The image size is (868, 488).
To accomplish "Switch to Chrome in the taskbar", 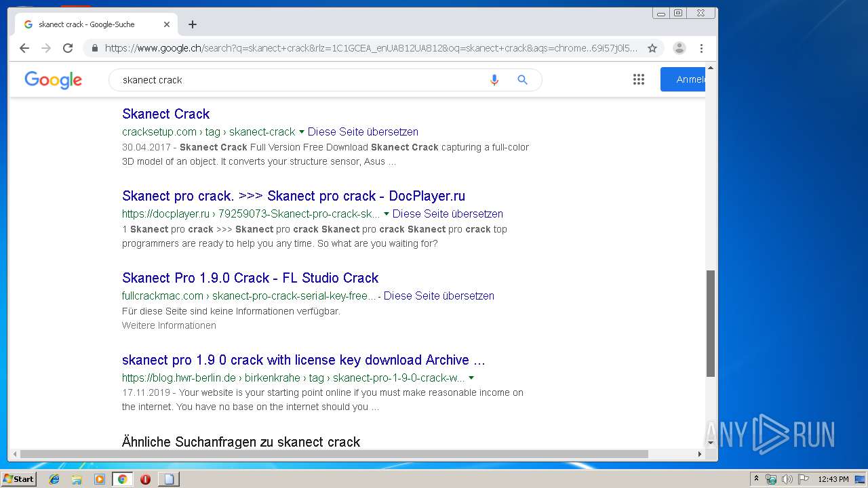I will coord(122,479).
